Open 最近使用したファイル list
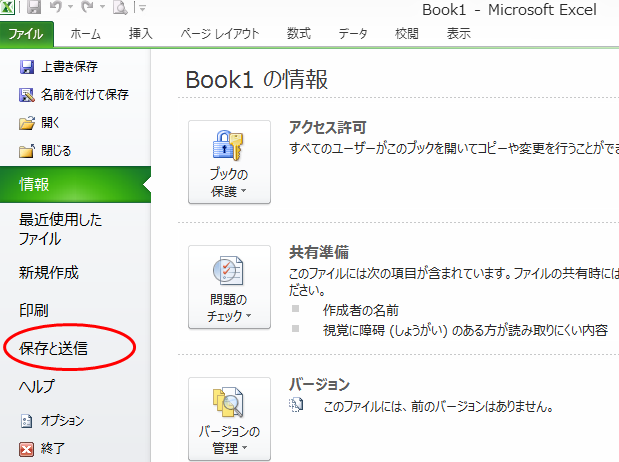The height and width of the screenshot is (462, 619). coord(60,229)
